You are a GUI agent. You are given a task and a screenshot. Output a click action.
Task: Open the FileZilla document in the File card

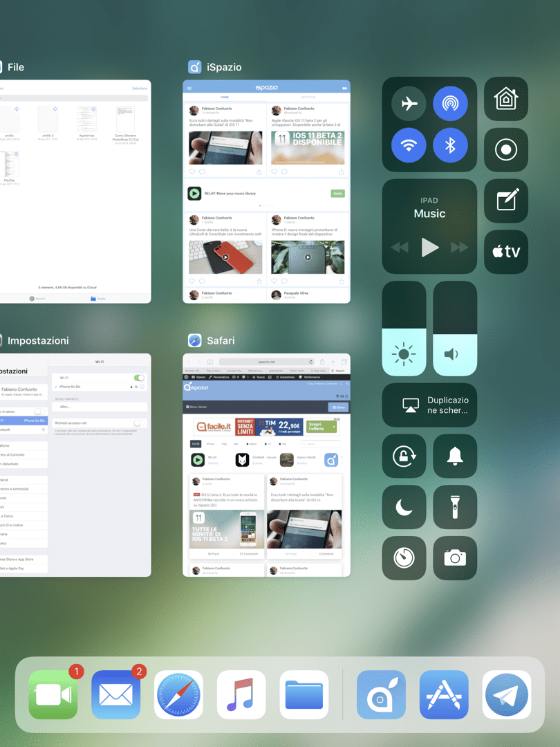(x=9, y=167)
